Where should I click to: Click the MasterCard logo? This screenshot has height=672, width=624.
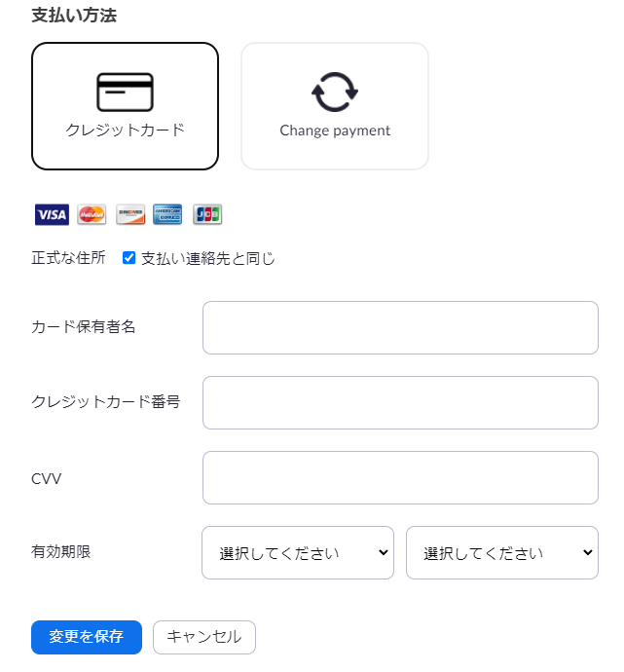pyautogui.click(x=92, y=214)
